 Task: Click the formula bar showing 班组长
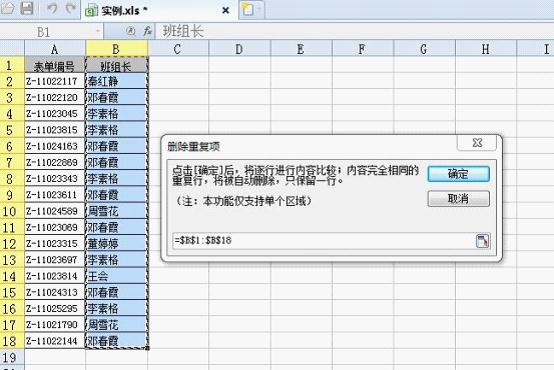pos(353,31)
